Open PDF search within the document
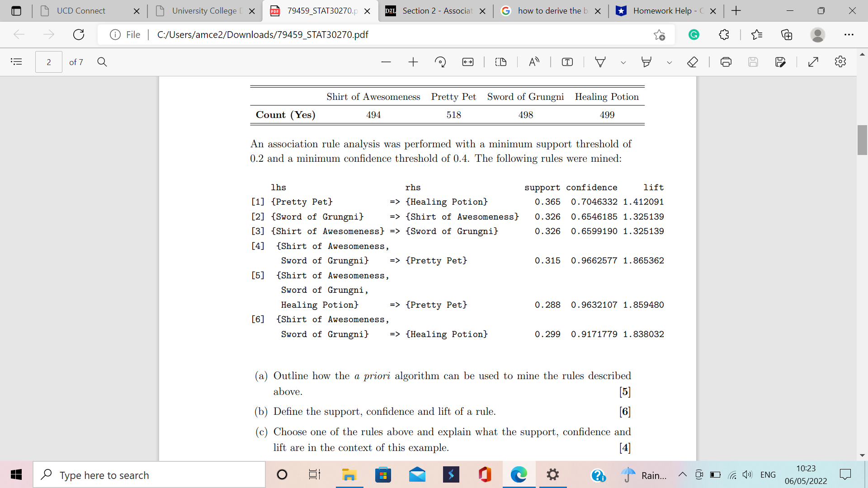 (x=102, y=62)
